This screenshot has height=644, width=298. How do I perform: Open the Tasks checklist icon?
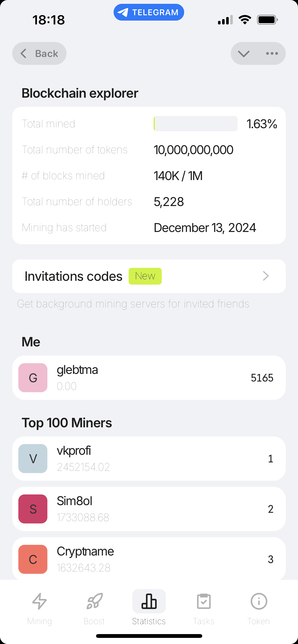[x=204, y=601]
